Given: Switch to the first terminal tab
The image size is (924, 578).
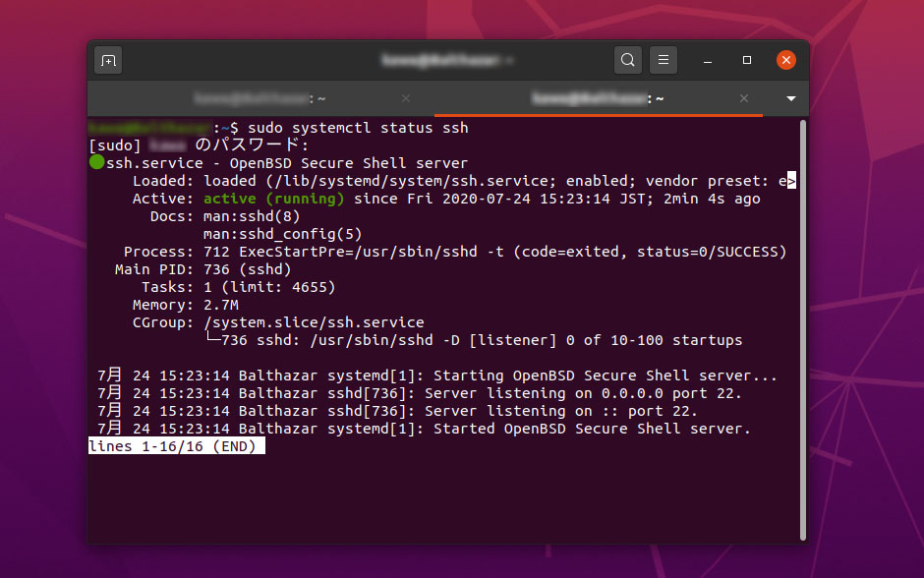Looking at the screenshot, I should tap(260, 98).
